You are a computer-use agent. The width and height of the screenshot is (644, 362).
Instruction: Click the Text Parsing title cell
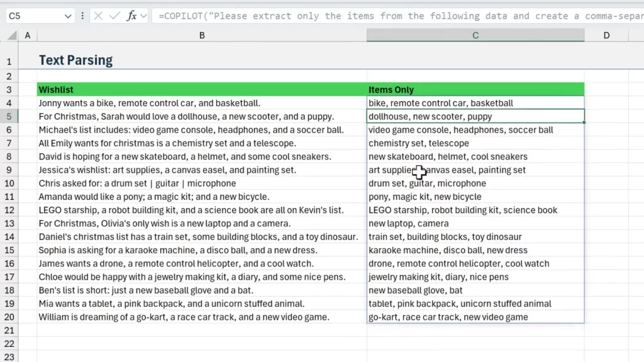tap(75, 60)
